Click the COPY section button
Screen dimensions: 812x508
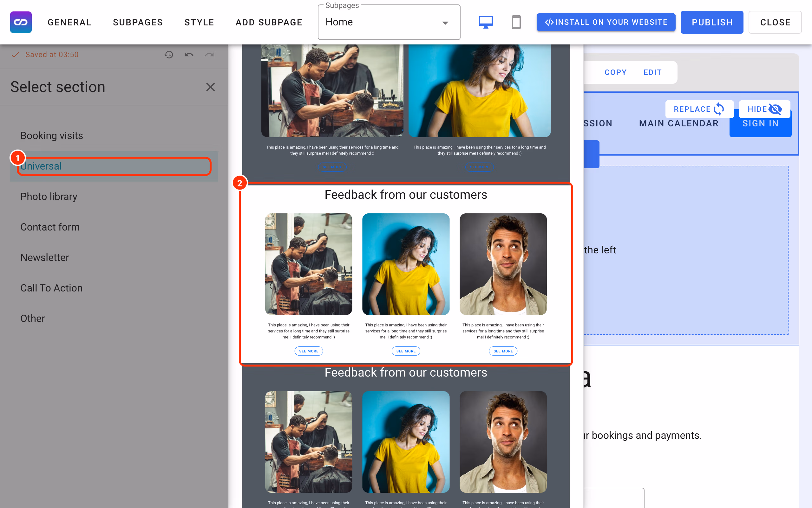click(x=615, y=72)
